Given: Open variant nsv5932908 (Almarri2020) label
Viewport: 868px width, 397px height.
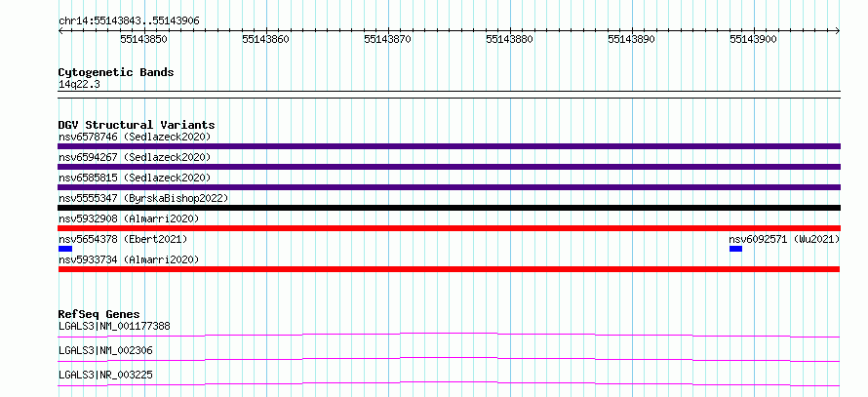Looking at the screenshot, I should click(129, 218).
